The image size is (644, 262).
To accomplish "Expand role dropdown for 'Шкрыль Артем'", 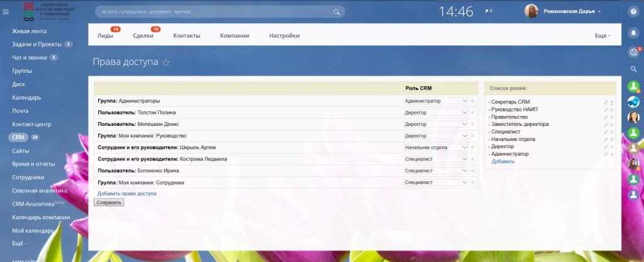I will [436, 147].
